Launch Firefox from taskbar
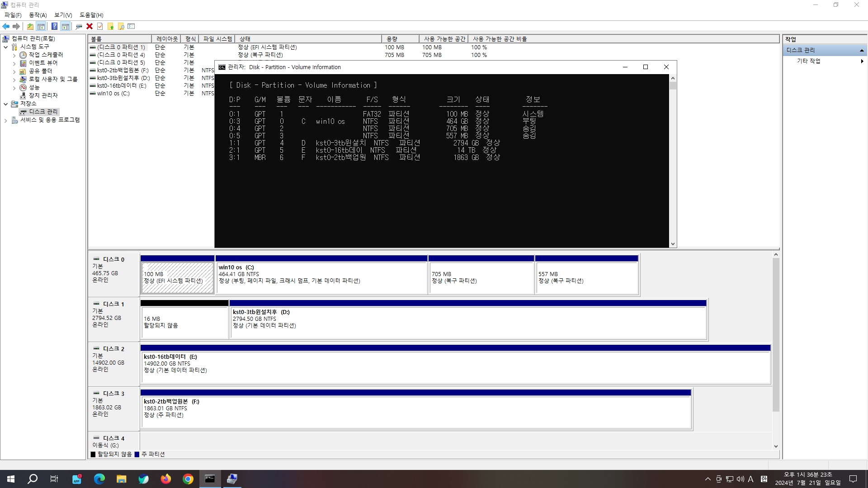Image resolution: width=868 pixels, height=488 pixels. click(x=165, y=479)
